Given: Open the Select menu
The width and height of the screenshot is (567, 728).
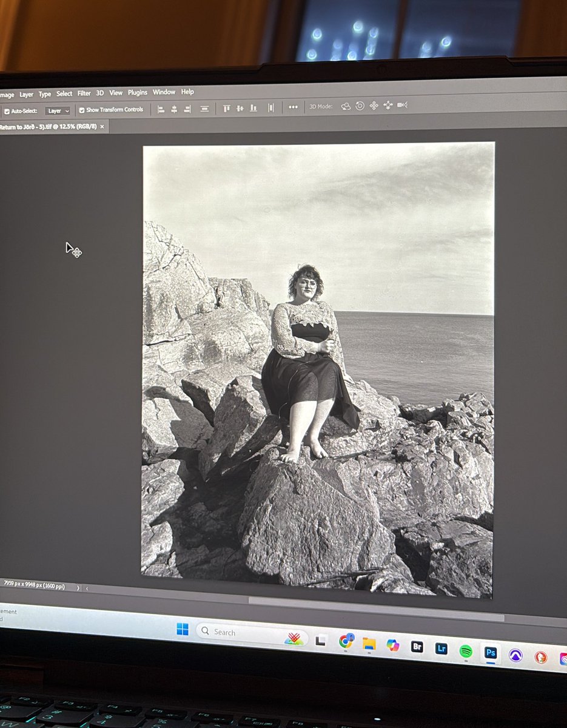Looking at the screenshot, I should click(x=64, y=94).
